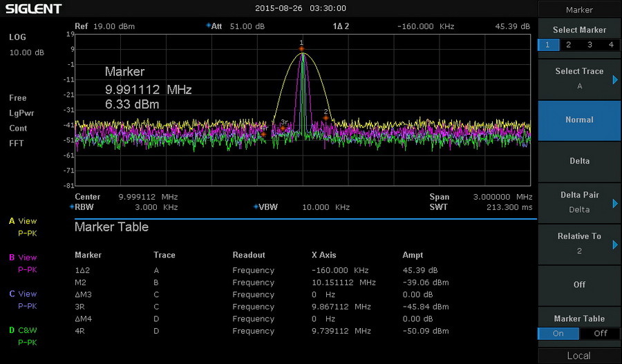
Task: Turn Marker Table On
Action: click(558, 334)
